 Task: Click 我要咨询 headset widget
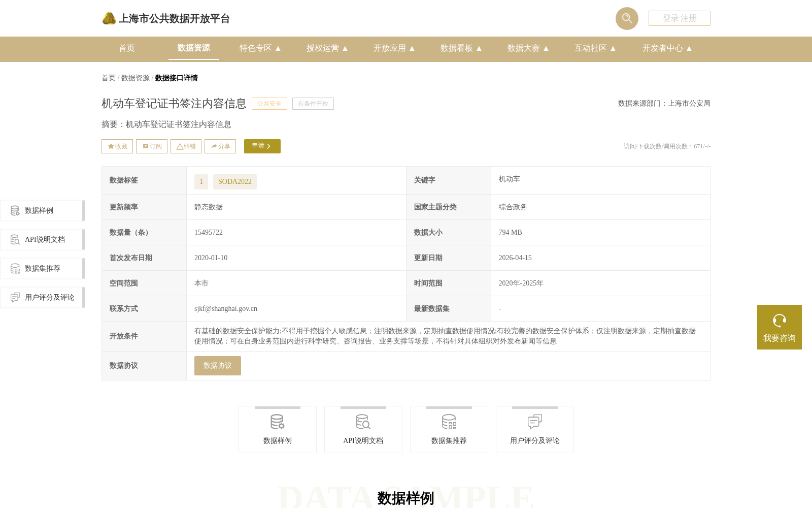780,327
